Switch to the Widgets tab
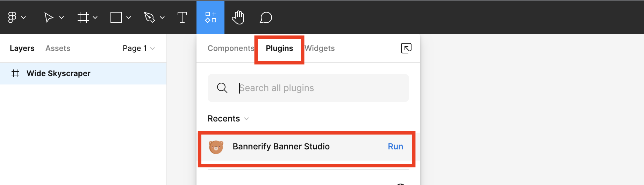Viewport: 644px width, 185px height. pyautogui.click(x=320, y=49)
